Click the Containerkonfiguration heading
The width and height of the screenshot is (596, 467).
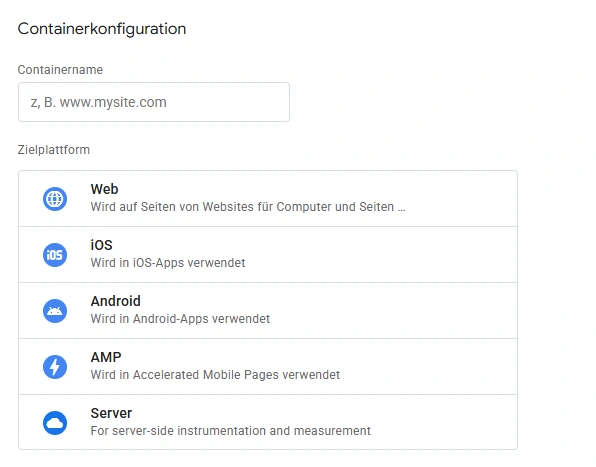click(102, 29)
